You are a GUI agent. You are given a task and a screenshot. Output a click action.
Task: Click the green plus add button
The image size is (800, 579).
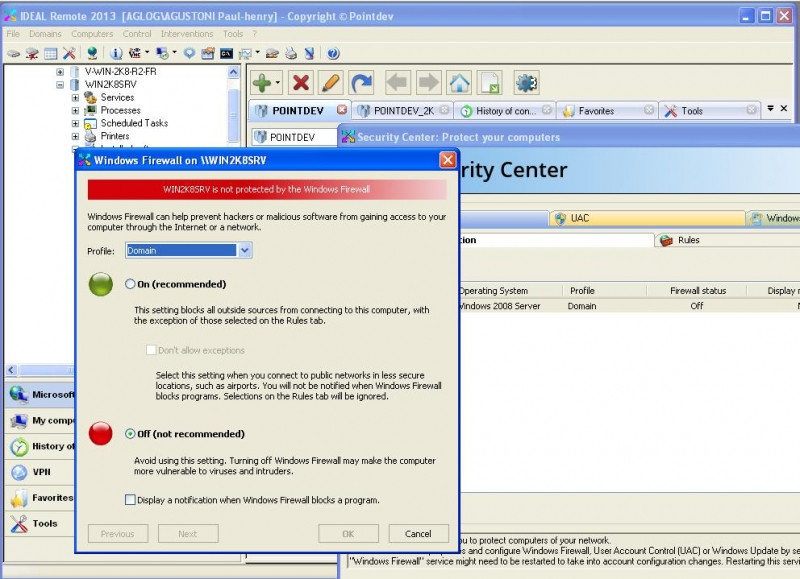(x=262, y=83)
